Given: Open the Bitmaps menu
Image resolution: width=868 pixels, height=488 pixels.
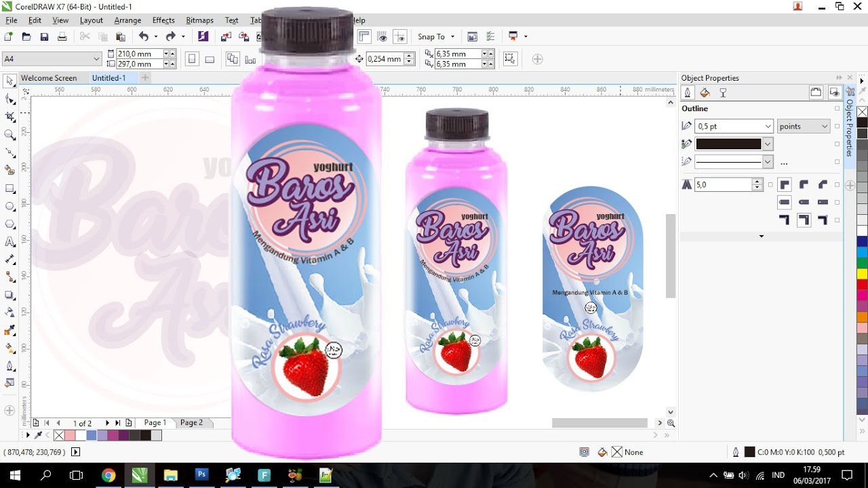Looking at the screenshot, I should click(x=199, y=20).
